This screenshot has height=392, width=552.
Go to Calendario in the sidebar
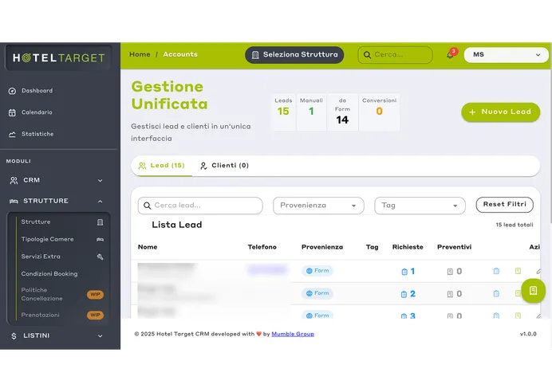37,112
